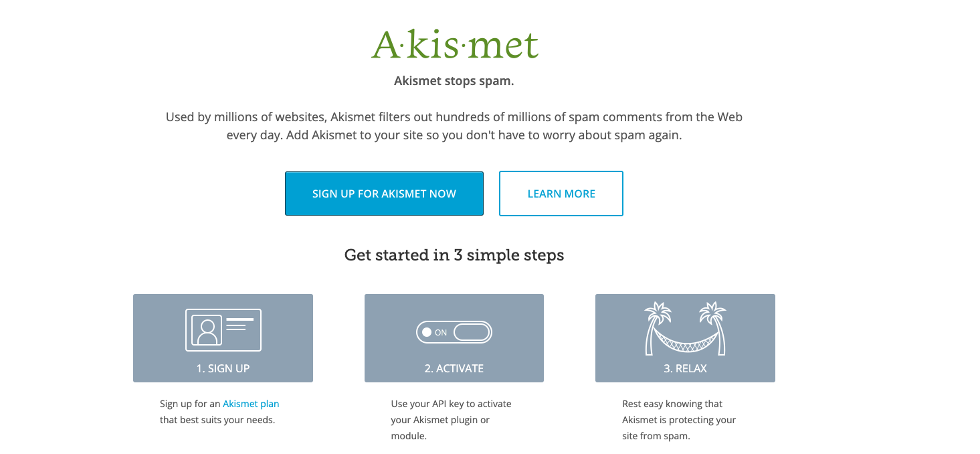
Task: Open the Akismet plan link
Action: 251,404
